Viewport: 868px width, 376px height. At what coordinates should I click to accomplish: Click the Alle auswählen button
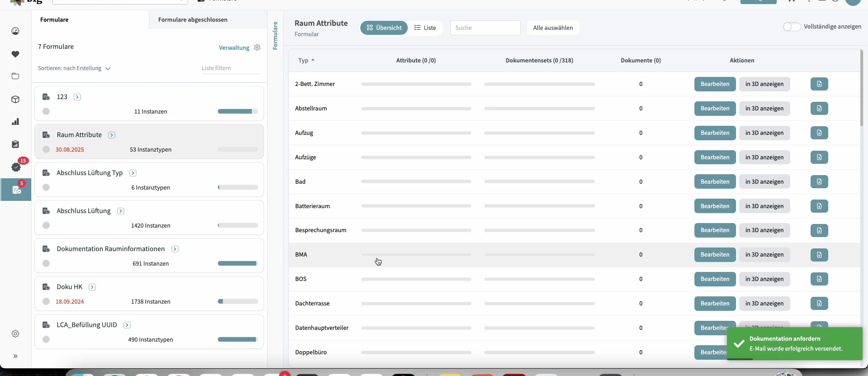click(553, 28)
